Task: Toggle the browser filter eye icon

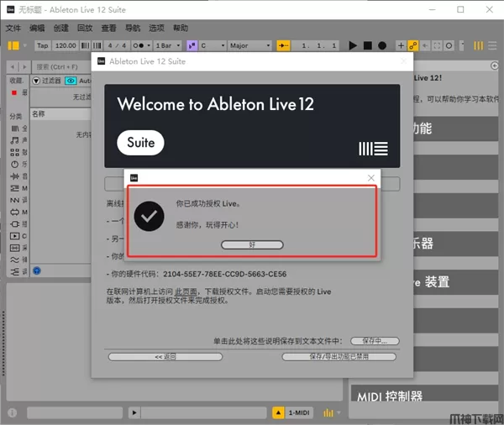Action: coord(71,81)
